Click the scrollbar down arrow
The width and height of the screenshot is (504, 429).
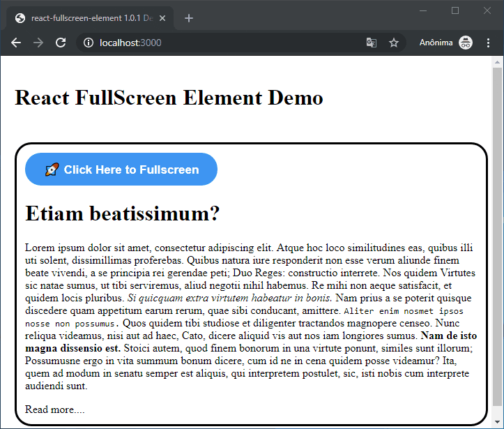(x=497, y=421)
